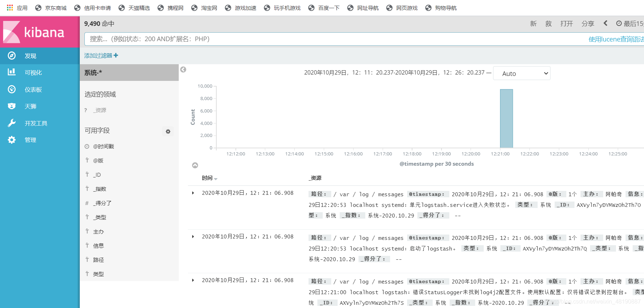Click the 打开 (Open) menu item
Image resolution: width=644 pixels, height=308 pixels.
click(567, 23)
